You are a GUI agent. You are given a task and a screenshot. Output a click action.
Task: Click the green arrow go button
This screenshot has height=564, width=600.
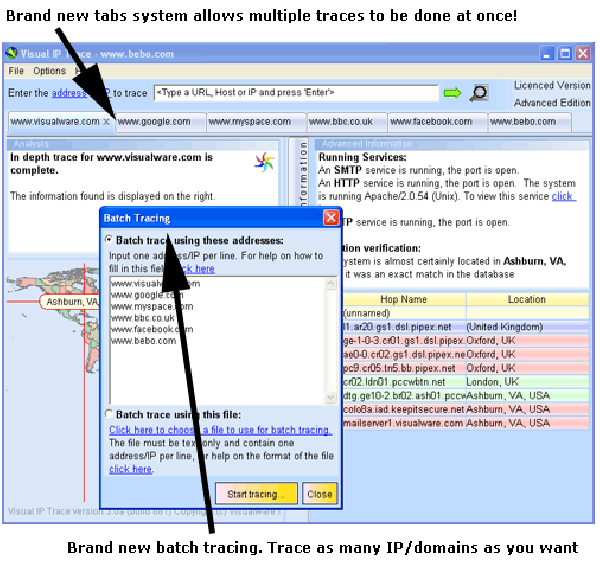click(x=453, y=93)
